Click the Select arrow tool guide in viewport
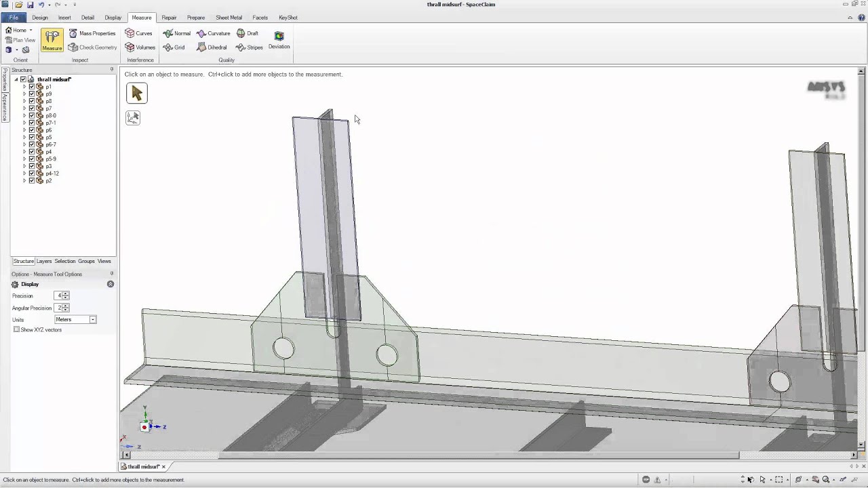 [x=136, y=94]
